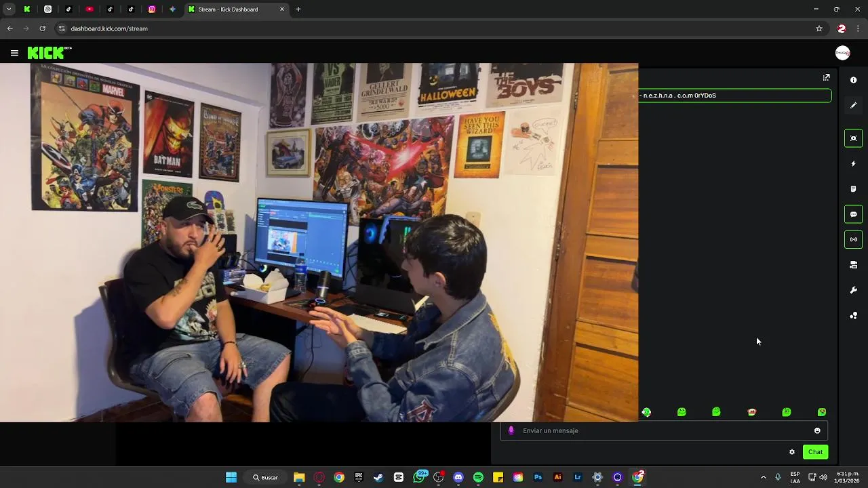Launch Epic Games from taskbar
Screen dimensions: 868x488
click(359, 477)
